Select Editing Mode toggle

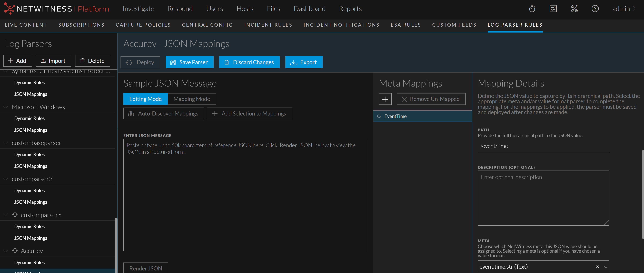[x=145, y=99]
